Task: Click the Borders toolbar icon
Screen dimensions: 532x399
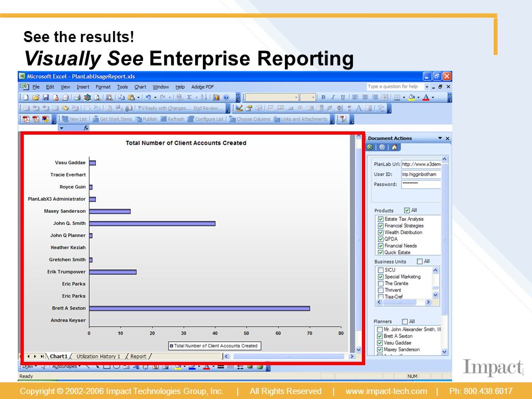Action: click(397, 98)
